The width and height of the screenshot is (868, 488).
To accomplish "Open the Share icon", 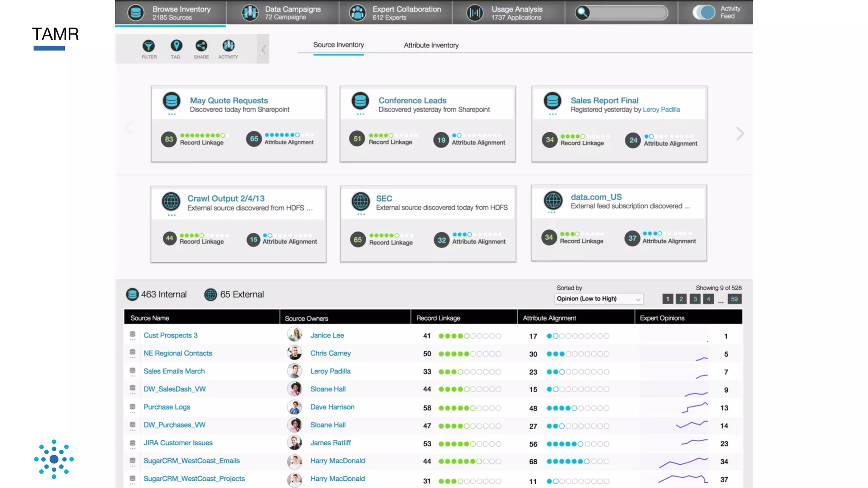I will coord(201,45).
